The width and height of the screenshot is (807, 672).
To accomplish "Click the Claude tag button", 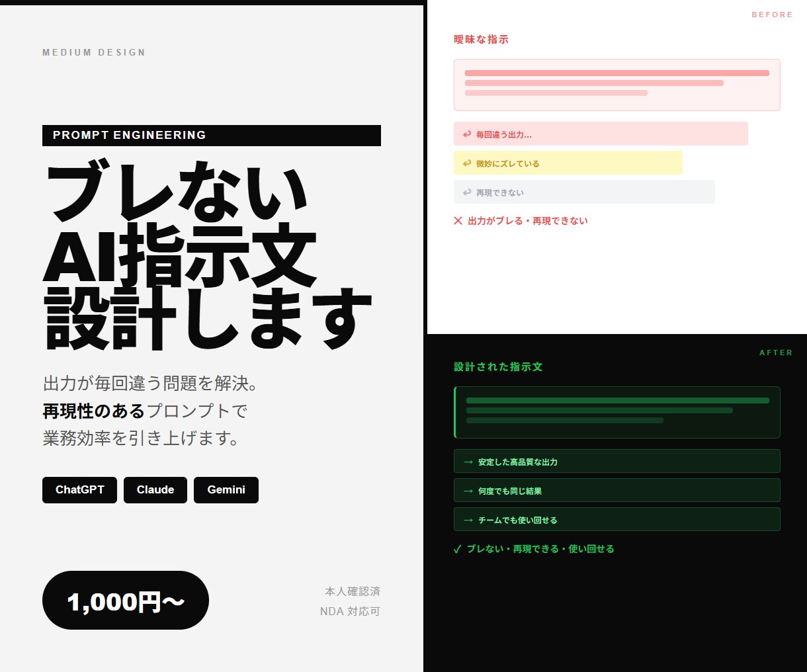I will [x=155, y=490].
